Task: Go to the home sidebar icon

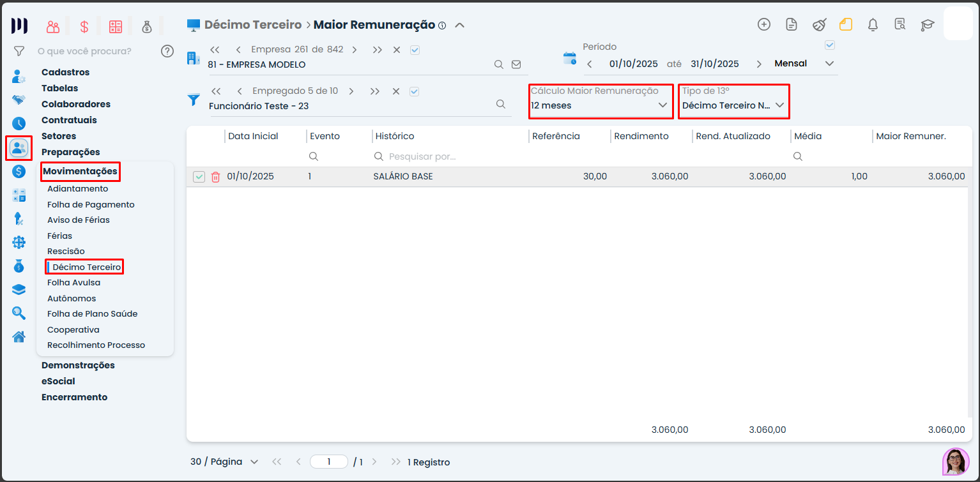Action: pos(19,336)
